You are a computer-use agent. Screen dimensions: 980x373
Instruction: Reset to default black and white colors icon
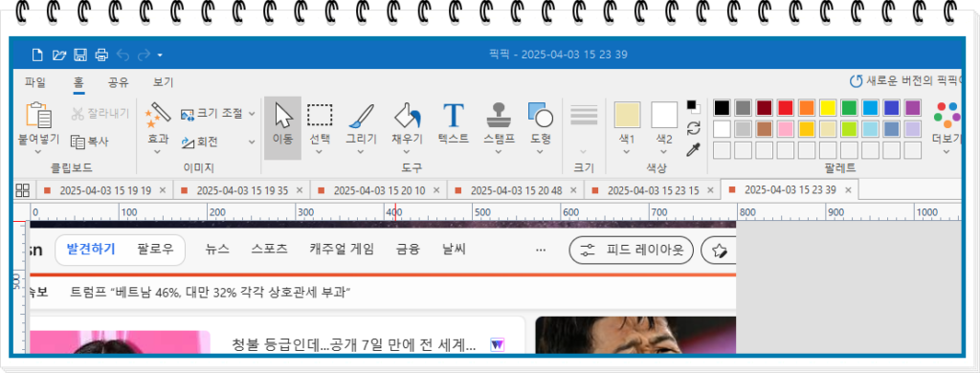[693, 107]
